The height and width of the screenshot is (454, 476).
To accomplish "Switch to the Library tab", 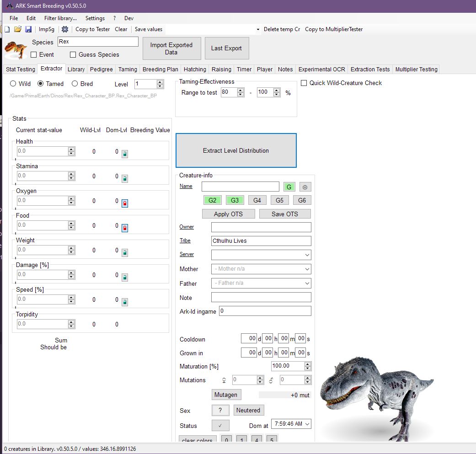I will 76,69.
